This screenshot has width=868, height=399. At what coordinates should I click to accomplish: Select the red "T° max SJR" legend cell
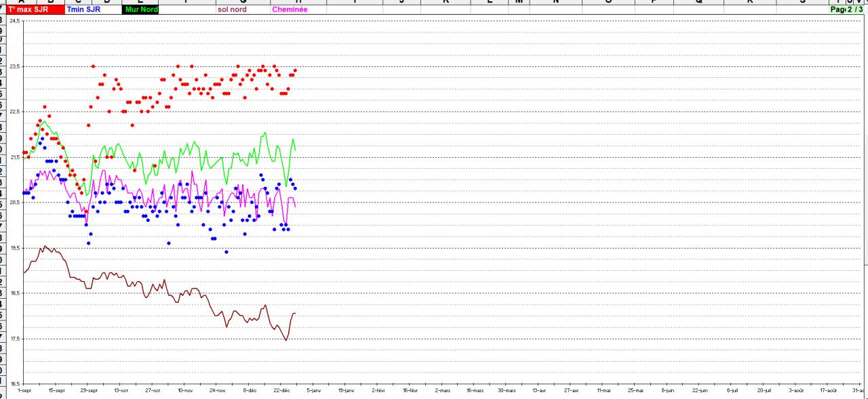click(x=35, y=10)
